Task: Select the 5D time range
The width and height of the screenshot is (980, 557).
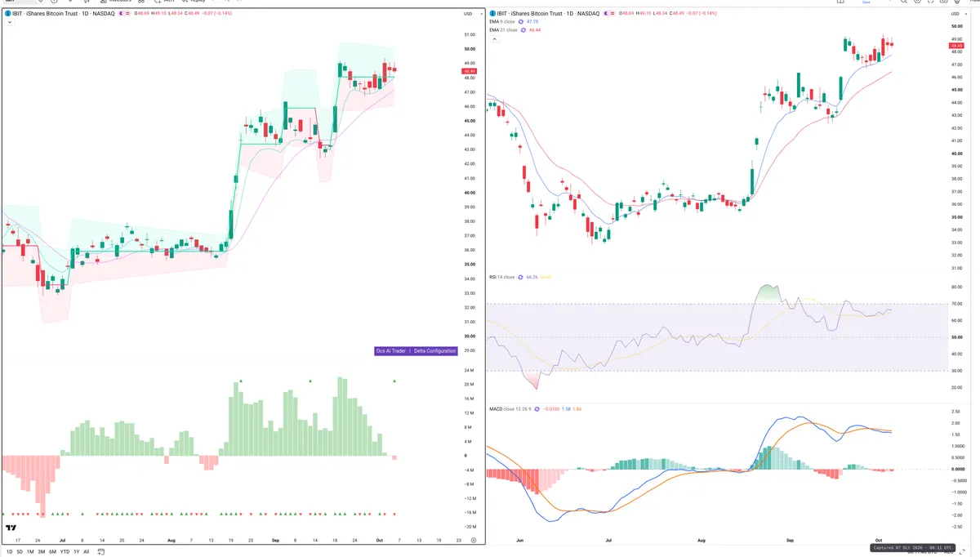Action: pos(20,551)
